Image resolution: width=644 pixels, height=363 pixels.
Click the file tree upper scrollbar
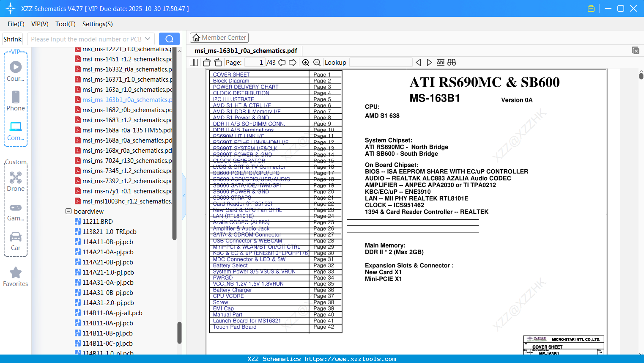tap(174, 144)
